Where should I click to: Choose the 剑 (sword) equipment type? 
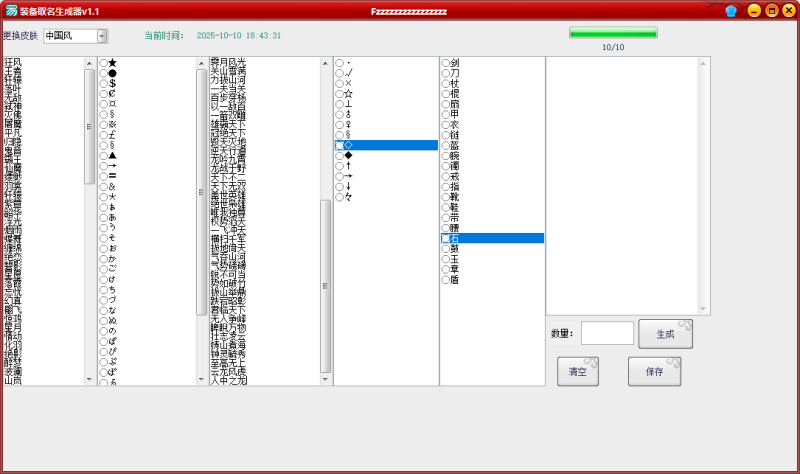click(x=446, y=63)
